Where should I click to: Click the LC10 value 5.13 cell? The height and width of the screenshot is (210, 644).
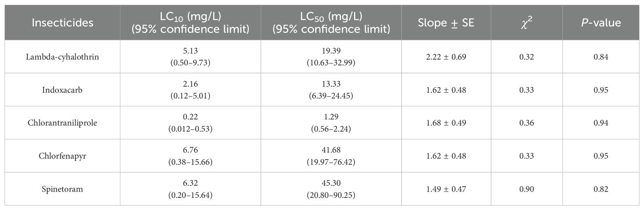(191, 52)
